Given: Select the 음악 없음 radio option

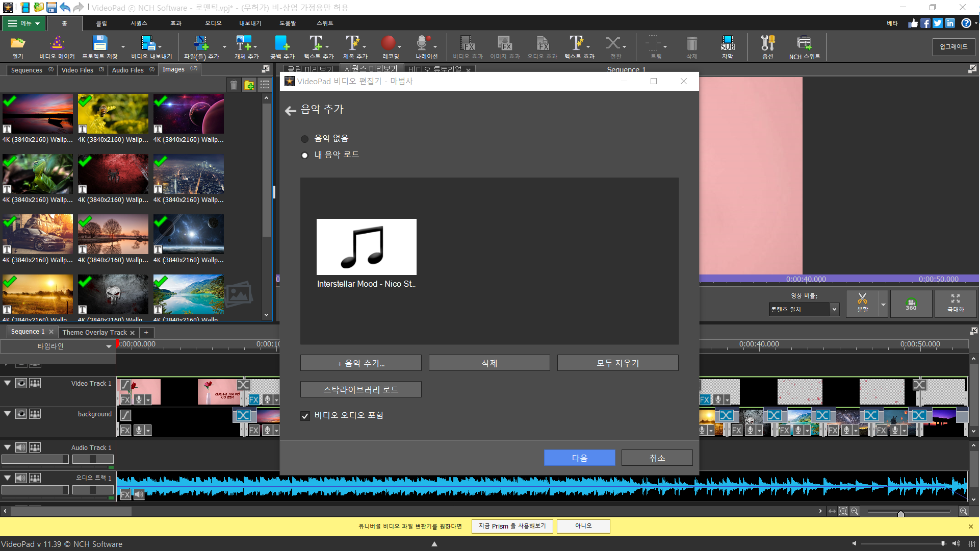Looking at the screenshot, I should tap(305, 139).
